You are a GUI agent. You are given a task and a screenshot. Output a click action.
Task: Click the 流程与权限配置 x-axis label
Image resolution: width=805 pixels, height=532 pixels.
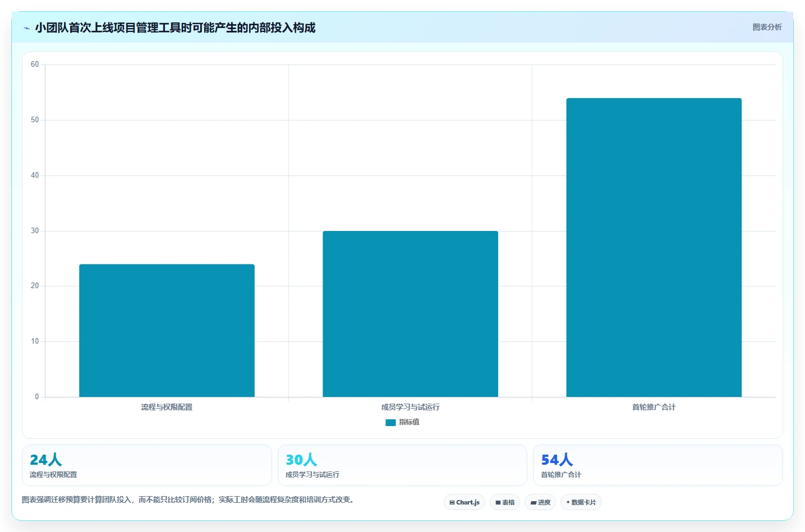pyautogui.click(x=167, y=407)
